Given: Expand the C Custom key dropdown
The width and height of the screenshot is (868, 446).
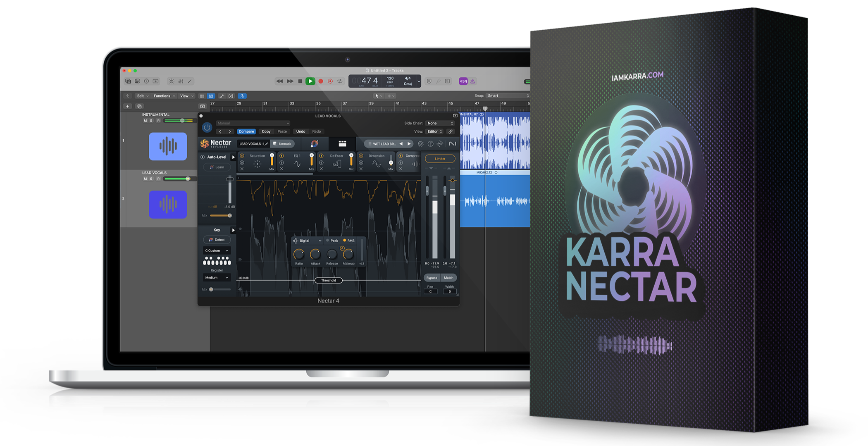Looking at the screenshot, I should (217, 250).
